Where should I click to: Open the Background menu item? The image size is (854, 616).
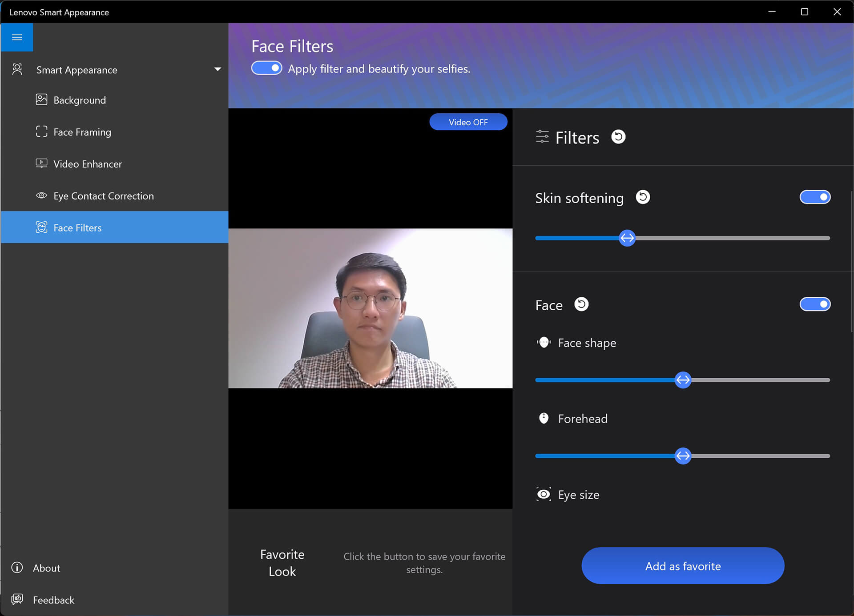80,100
